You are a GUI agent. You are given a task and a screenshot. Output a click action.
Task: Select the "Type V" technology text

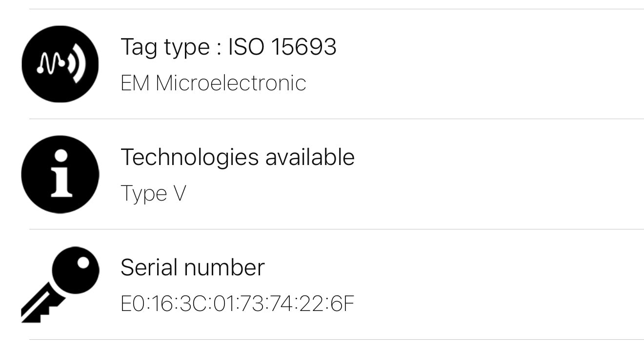153,193
